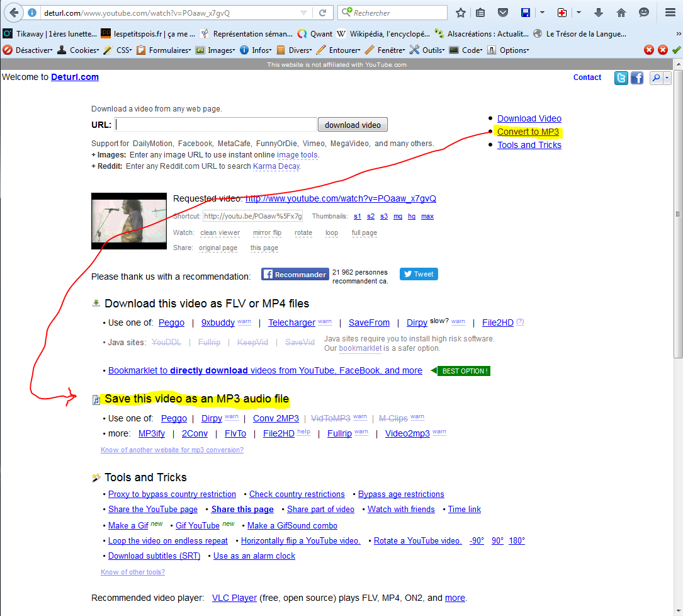Open the Wikipédia bookmark in bookmarks bar
Screen dimensions: 683x616
(383, 34)
